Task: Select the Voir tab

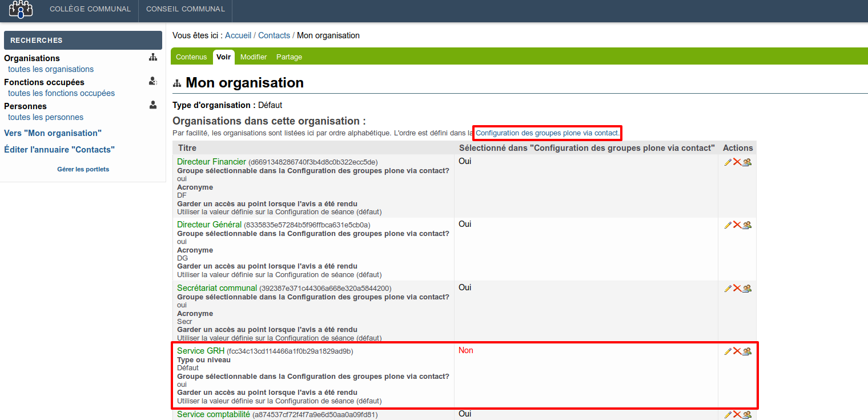Action: click(224, 57)
